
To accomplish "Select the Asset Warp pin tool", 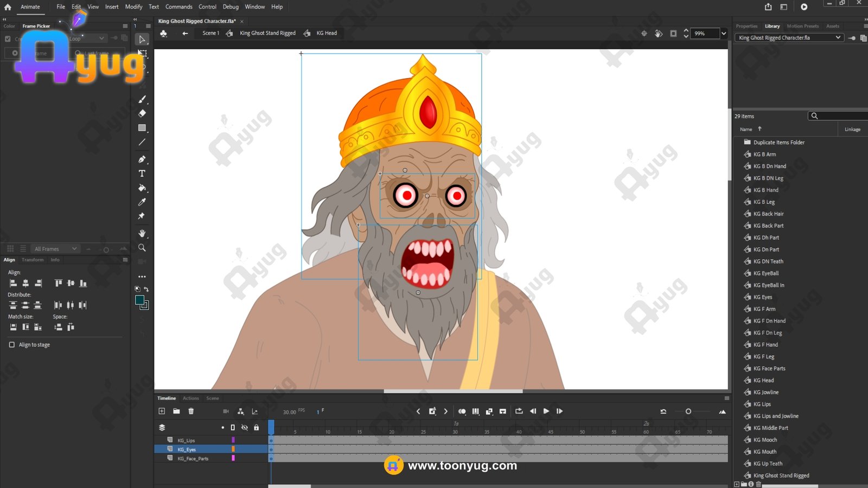I will [142, 216].
